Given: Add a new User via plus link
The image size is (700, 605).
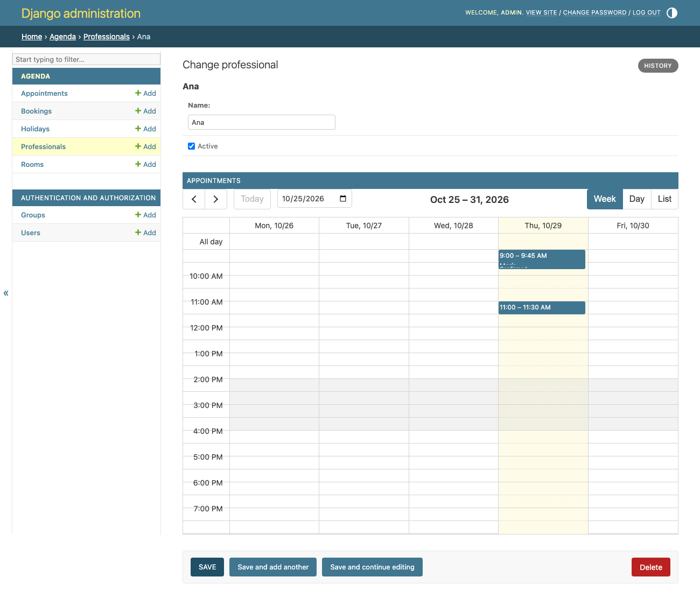Looking at the screenshot, I should coord(145,233).
